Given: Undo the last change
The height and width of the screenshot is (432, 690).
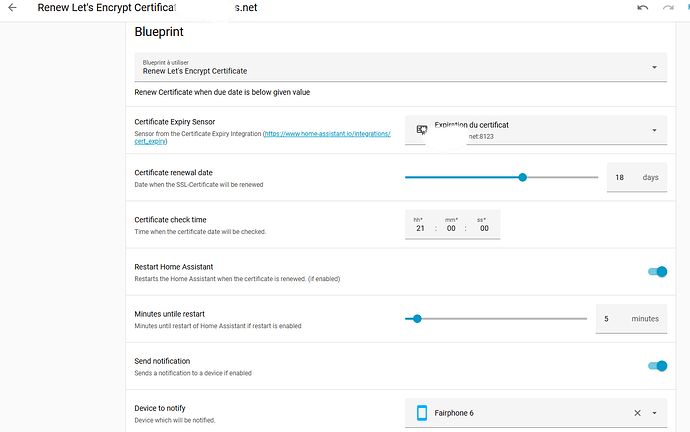Looking at the screenshot, I should (642, 7).
